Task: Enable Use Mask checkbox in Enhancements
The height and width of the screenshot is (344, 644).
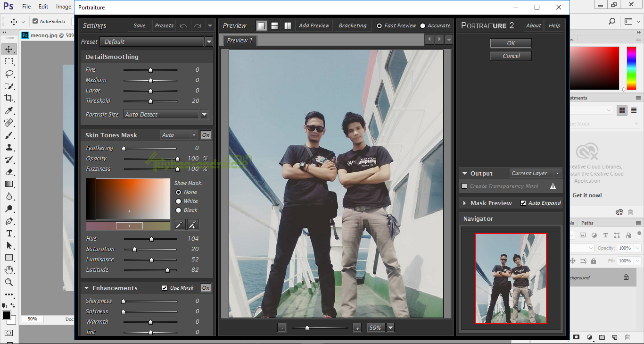Action: [165, 288]
